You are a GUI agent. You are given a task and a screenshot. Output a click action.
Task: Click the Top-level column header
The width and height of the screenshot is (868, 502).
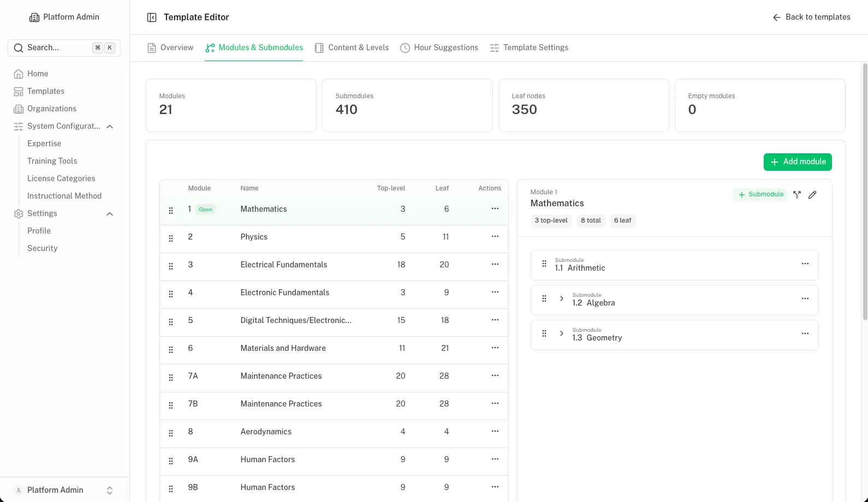[391, 188]
